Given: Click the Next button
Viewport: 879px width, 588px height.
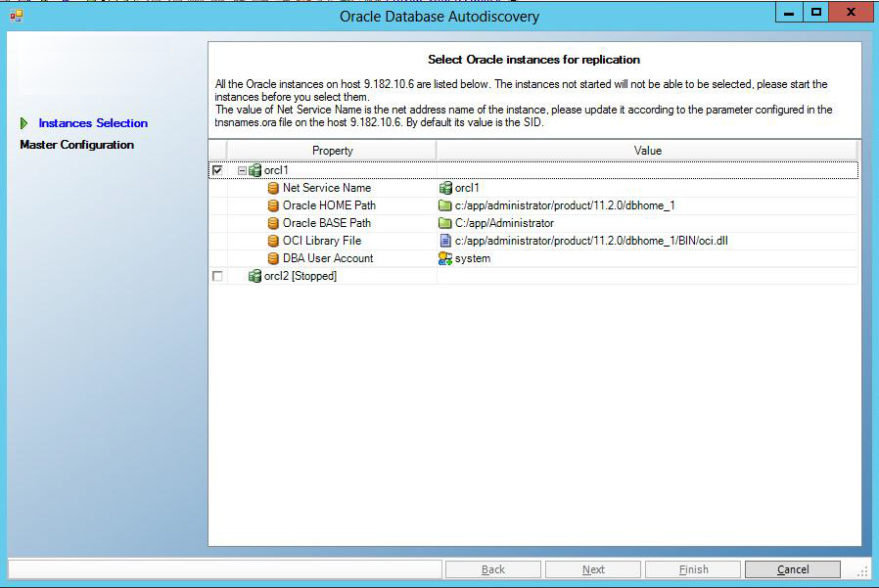Looking at the screenshot, I should click(592, 568).
